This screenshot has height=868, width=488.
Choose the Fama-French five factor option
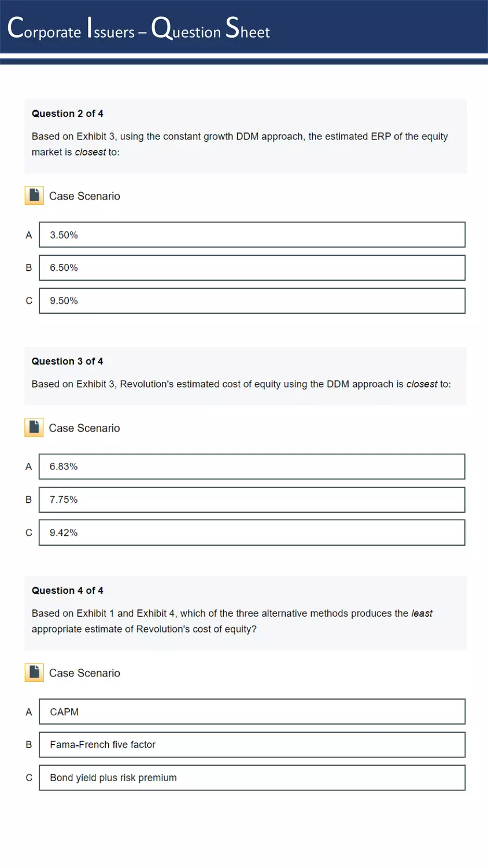point(252,745)
